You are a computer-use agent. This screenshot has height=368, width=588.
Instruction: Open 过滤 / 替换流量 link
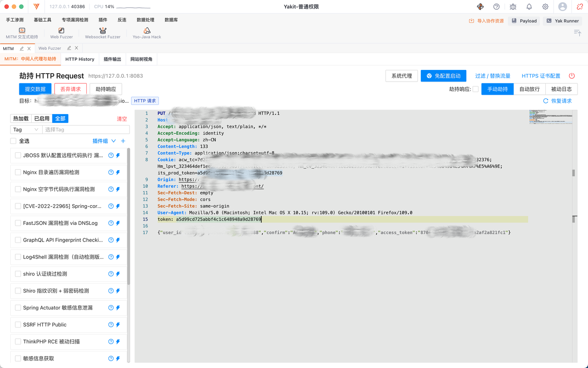[493, 76]
